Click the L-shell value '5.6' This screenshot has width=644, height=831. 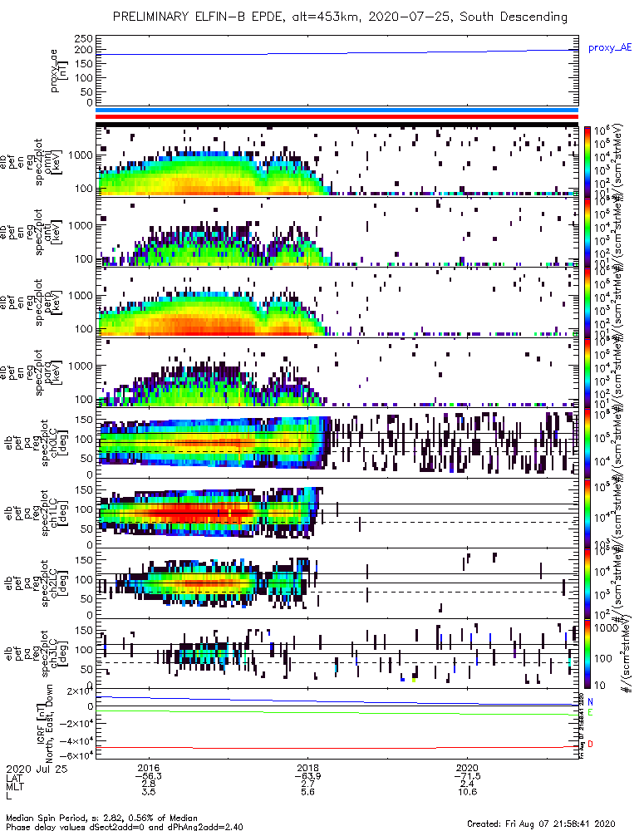point(308,792)
